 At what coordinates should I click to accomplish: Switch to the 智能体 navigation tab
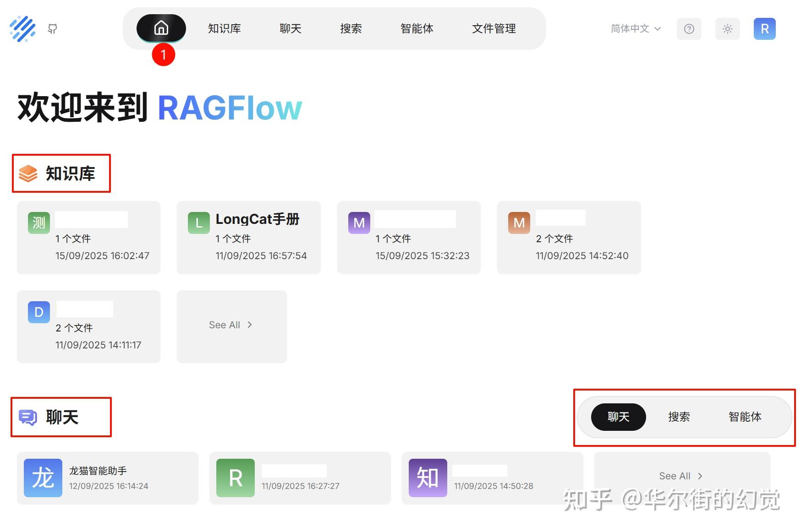(417, 28)
